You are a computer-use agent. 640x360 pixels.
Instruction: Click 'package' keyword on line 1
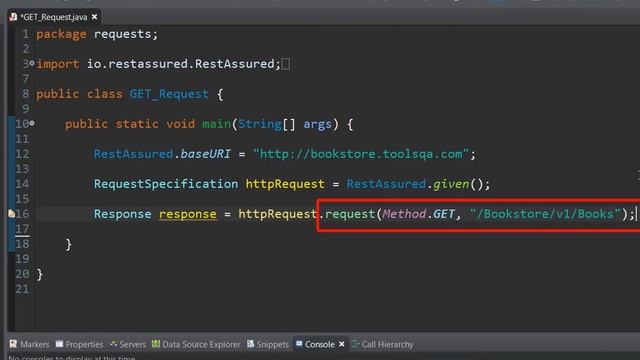click(x=61, y=34)
